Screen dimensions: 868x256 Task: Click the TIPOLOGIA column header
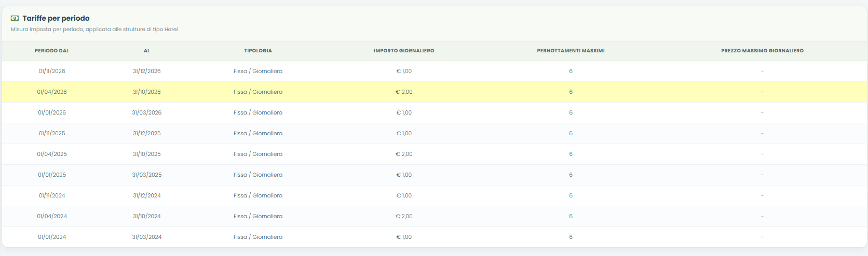(258, 51)
